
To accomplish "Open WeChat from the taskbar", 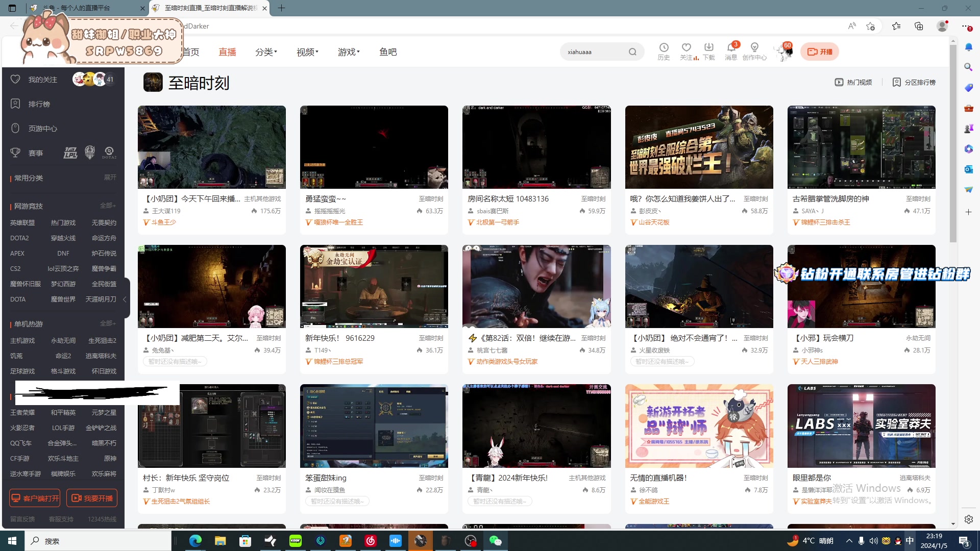I will click(495, 541).
